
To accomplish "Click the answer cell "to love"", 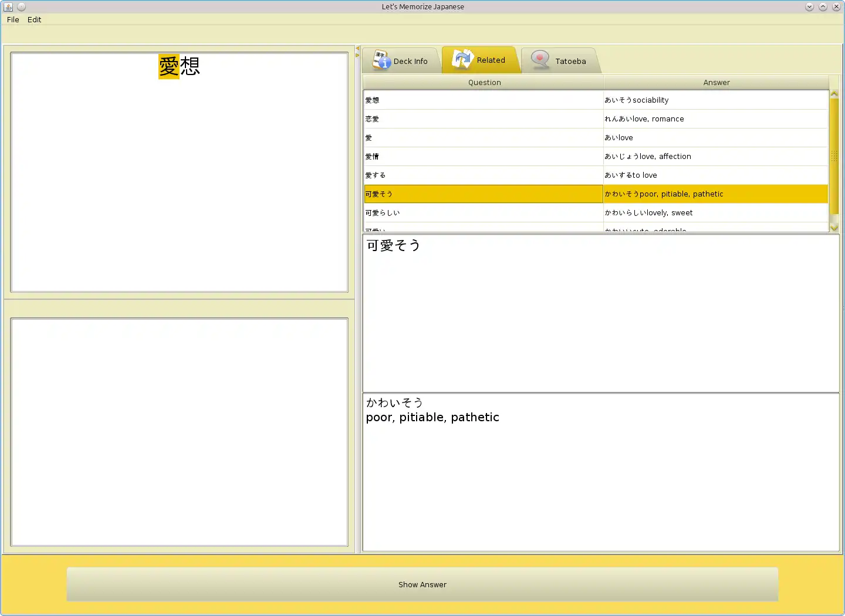I will [716, 175].
